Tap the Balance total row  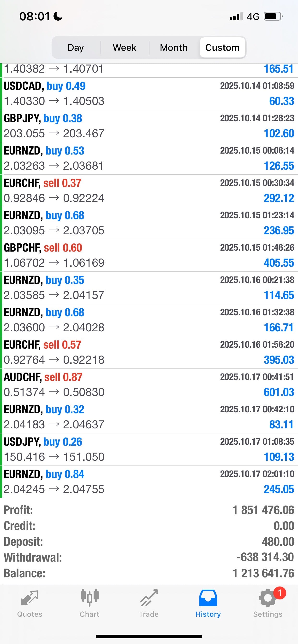tap(149, 574)
